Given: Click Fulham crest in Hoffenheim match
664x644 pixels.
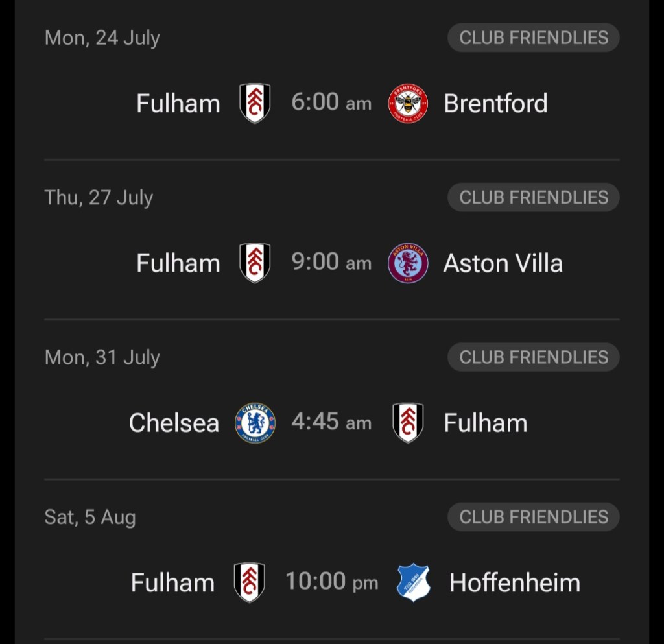Looking at the screenshot, I should pyautogui.click(x=250, y=582).
